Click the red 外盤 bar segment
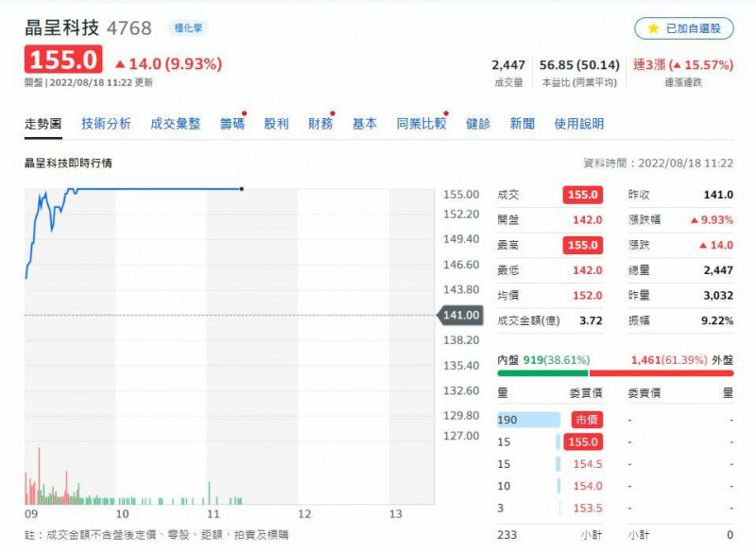 coord(661,373)
